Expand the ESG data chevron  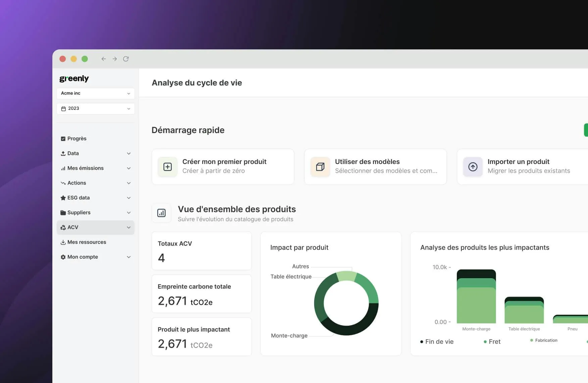tap(129, 198)
